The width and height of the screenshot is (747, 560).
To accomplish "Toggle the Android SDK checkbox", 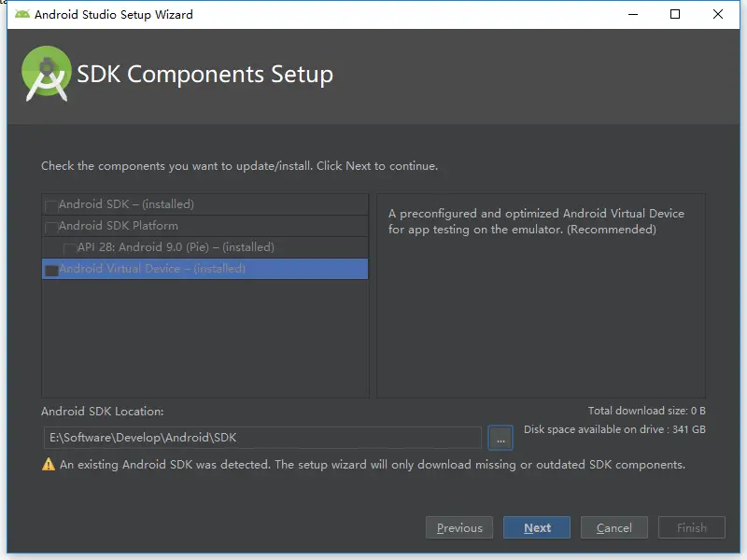I will (51, 205).
